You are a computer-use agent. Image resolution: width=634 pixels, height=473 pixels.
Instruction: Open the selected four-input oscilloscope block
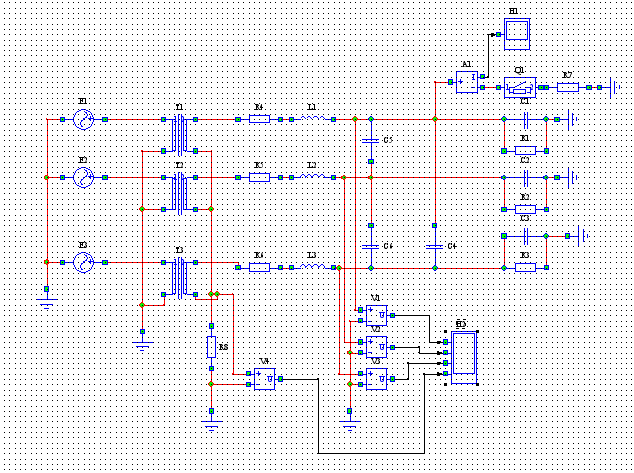tap(464, 358)
